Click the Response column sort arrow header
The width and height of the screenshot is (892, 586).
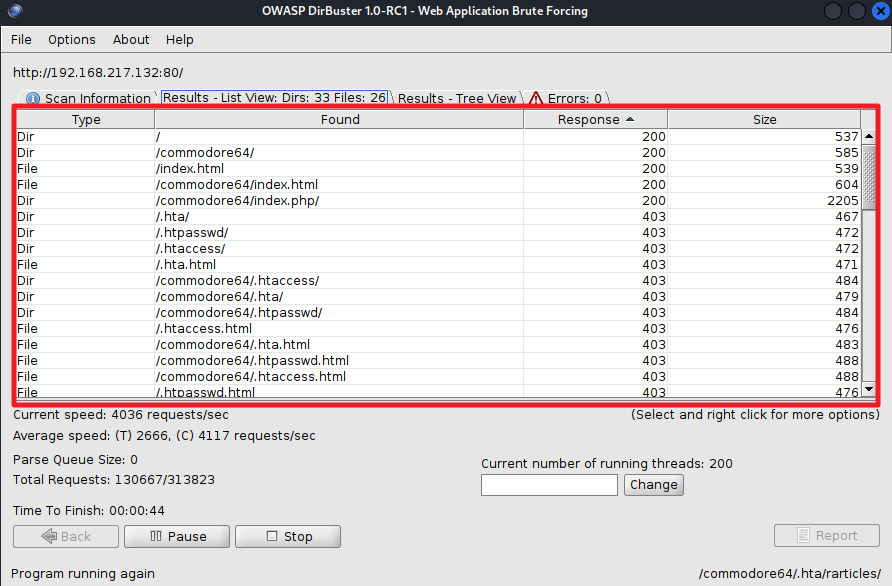click(x=596, y=119)
